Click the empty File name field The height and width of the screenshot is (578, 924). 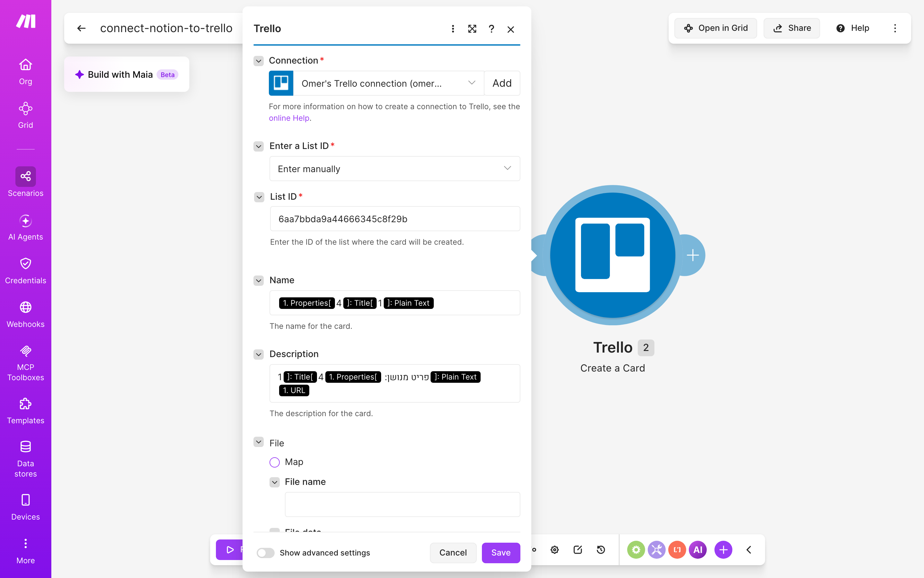(402, 504)
